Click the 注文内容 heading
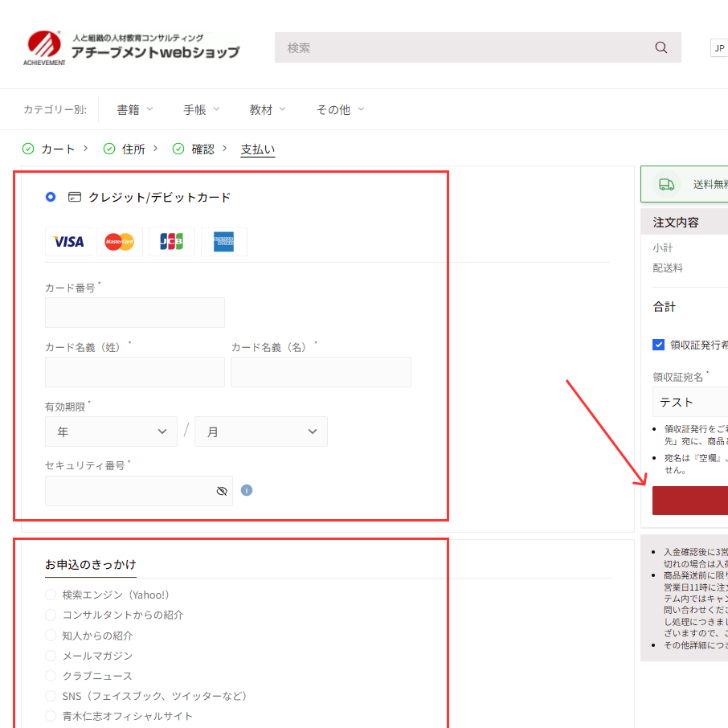Viewport: 728px width, 728px height. tap(676, 223)
